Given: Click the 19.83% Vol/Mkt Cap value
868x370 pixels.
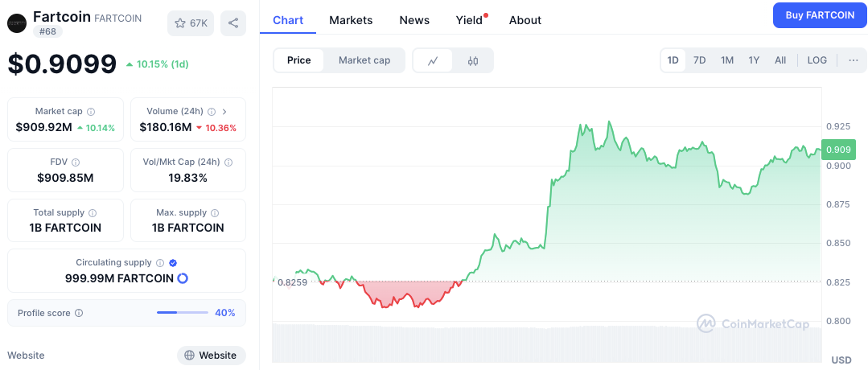Looking at the screenshot, I should click(x=187, y=178).
